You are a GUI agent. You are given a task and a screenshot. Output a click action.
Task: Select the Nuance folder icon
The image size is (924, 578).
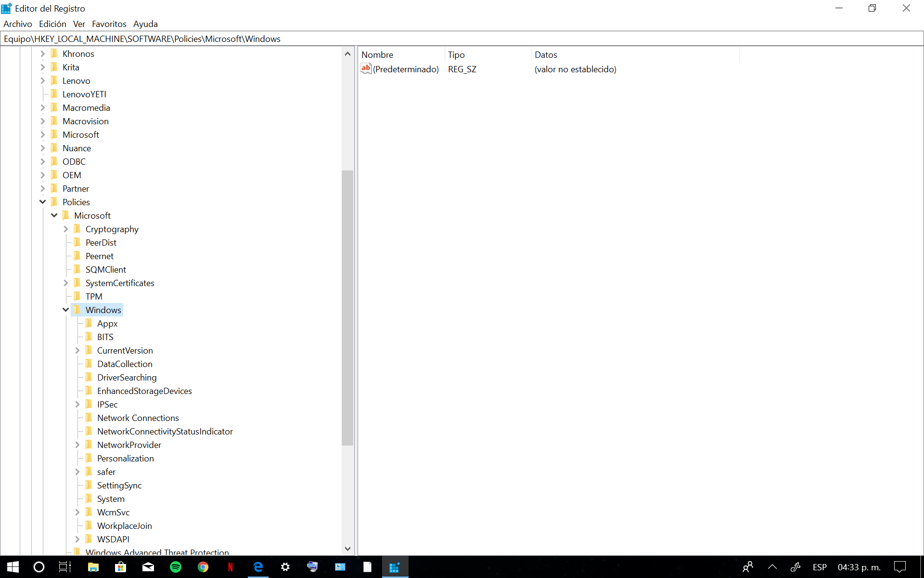(54, 148)
